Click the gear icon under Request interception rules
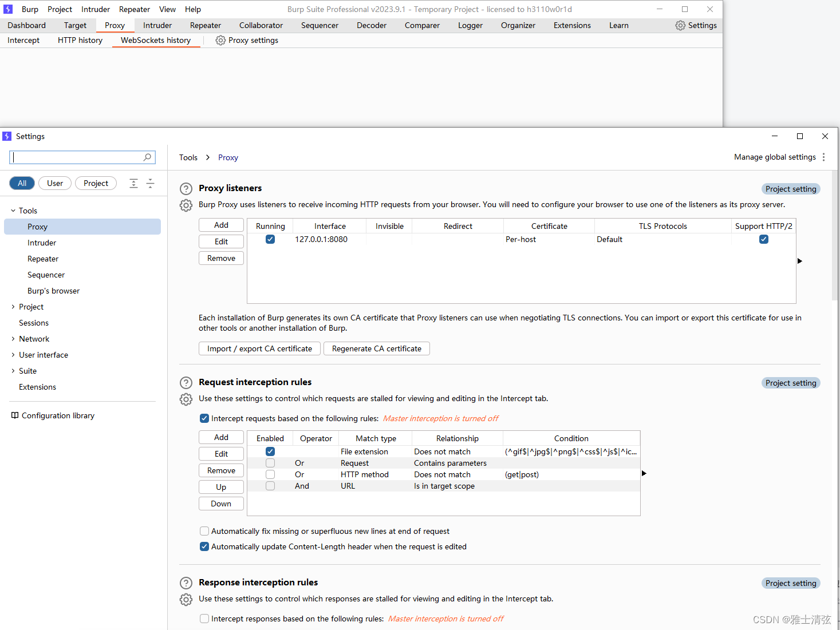The image size is (840, 630). [186, 399]
